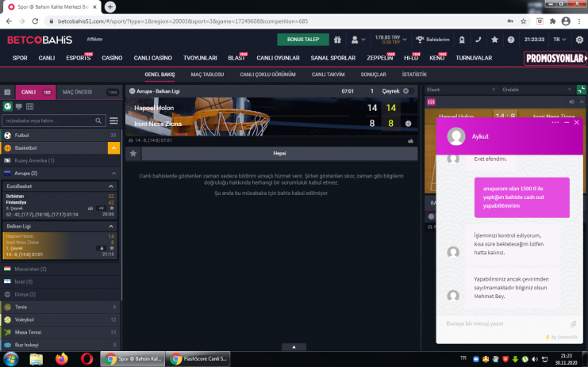The image size is (588, 367).
Task: Select the Hepsi markets button
Action: point(279,153)
